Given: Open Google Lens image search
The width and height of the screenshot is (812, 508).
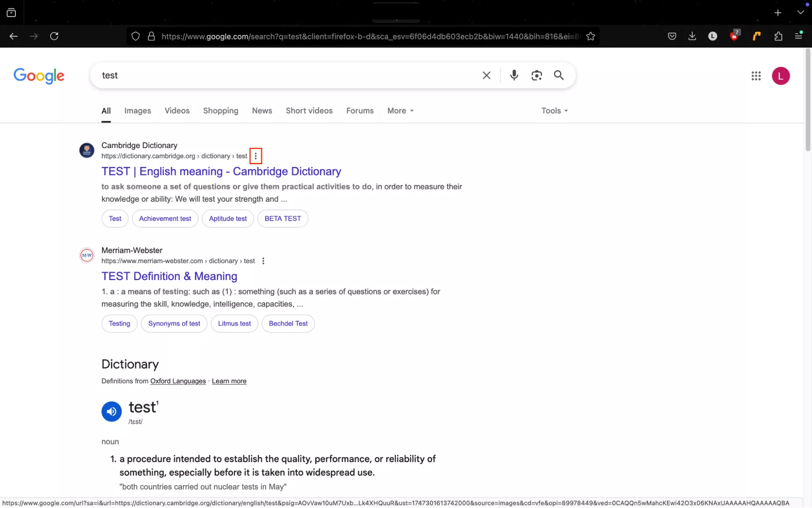Looking at the screenshot, I should pos(537,75).
